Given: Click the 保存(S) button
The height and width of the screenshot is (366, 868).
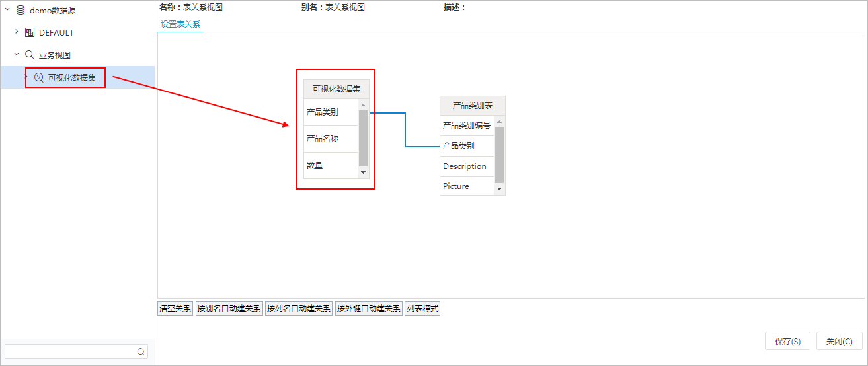Looking at the screenshot, I should [x=788, y=342].
